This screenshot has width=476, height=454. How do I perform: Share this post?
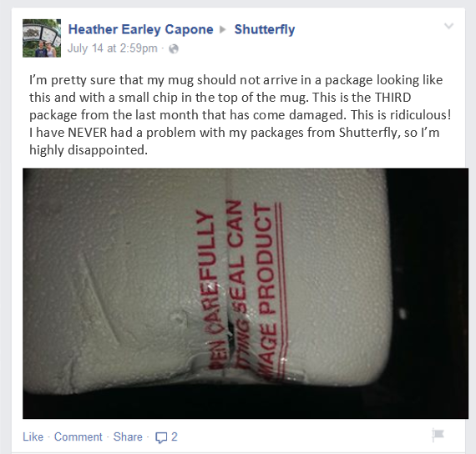pos(128,436)
